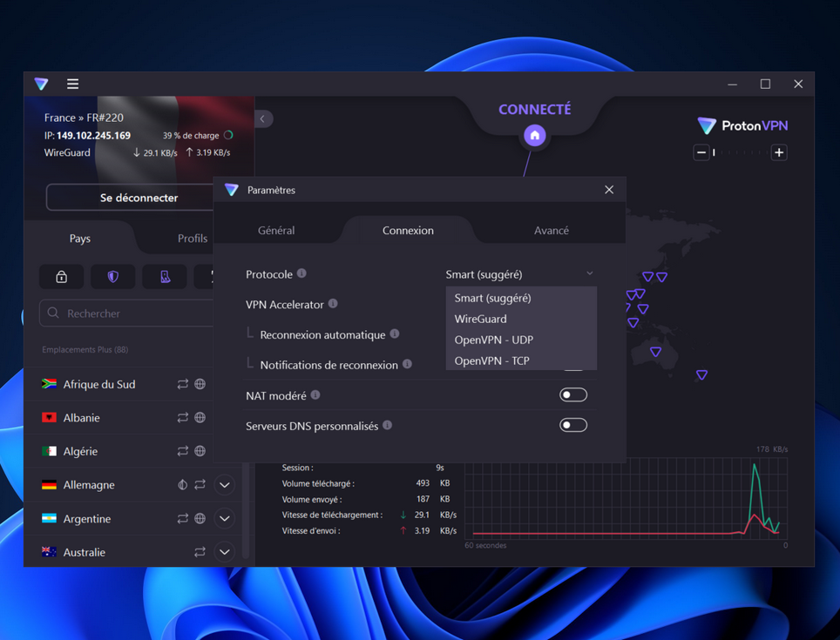
Task: Show info for NAT modéré
Action: [x=315, y=395]
